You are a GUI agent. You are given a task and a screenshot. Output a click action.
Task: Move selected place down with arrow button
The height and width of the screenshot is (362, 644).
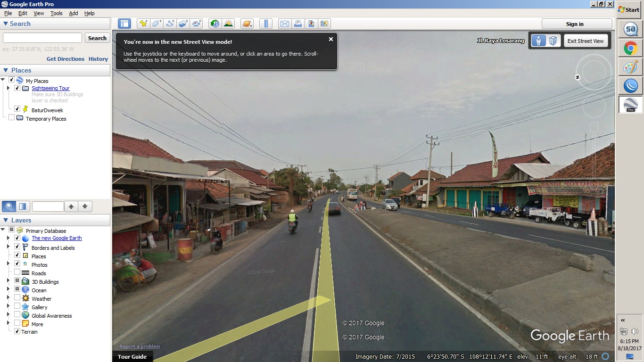(x=85, y=206)
